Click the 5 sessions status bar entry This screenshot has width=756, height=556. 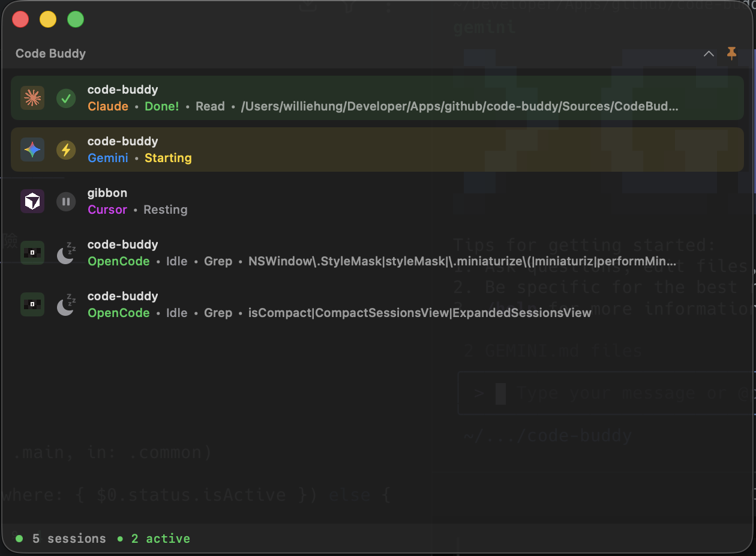69,539
